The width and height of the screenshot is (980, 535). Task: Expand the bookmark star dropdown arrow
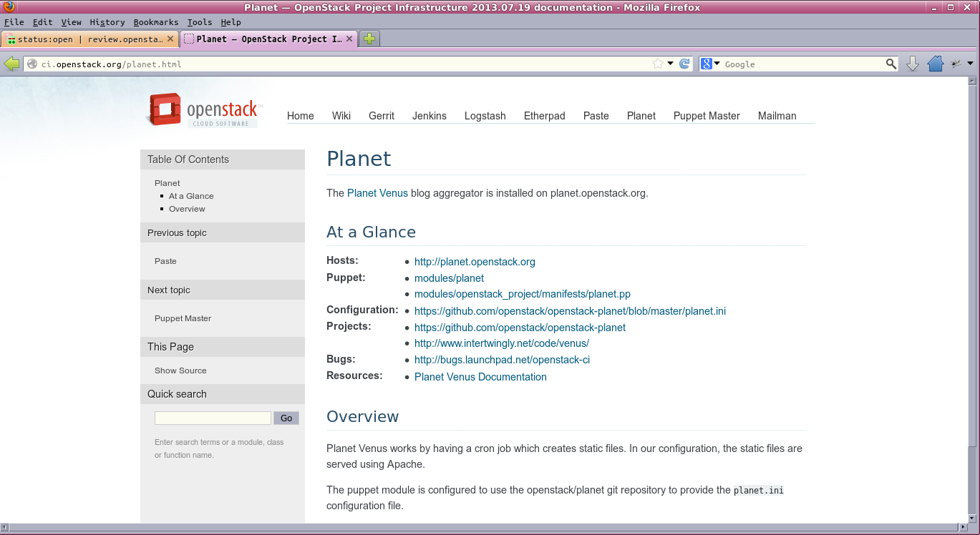pyautogui.click(x=671, y=64)
